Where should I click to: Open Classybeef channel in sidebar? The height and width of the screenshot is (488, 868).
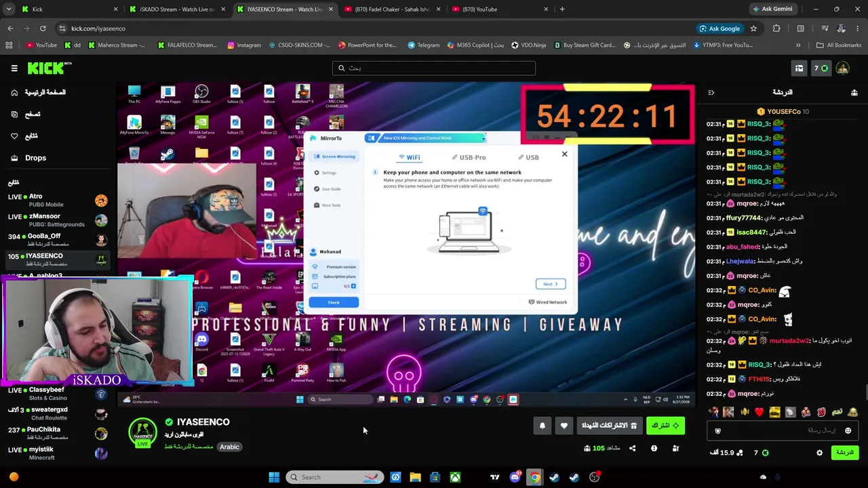[x=58, y=393]
